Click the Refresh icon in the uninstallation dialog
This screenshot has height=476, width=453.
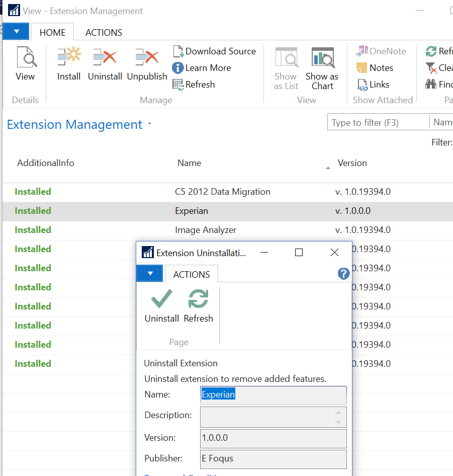(x=199, y=299)
